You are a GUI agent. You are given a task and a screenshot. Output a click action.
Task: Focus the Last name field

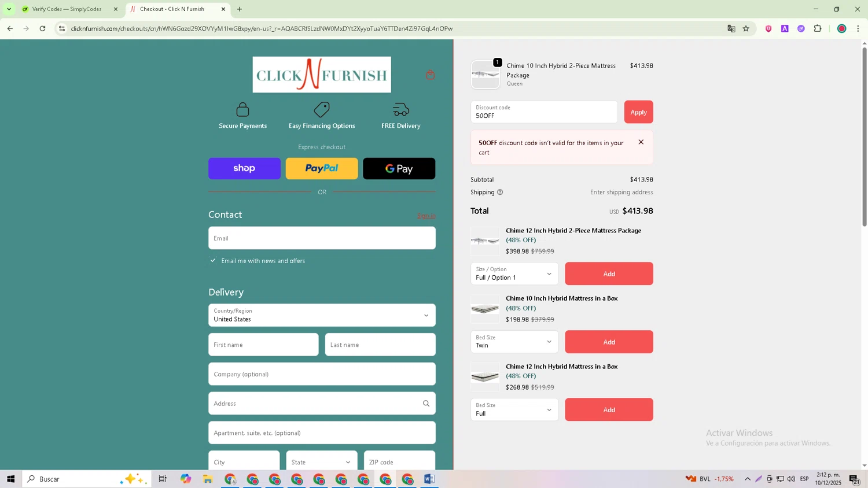[380, 345]
